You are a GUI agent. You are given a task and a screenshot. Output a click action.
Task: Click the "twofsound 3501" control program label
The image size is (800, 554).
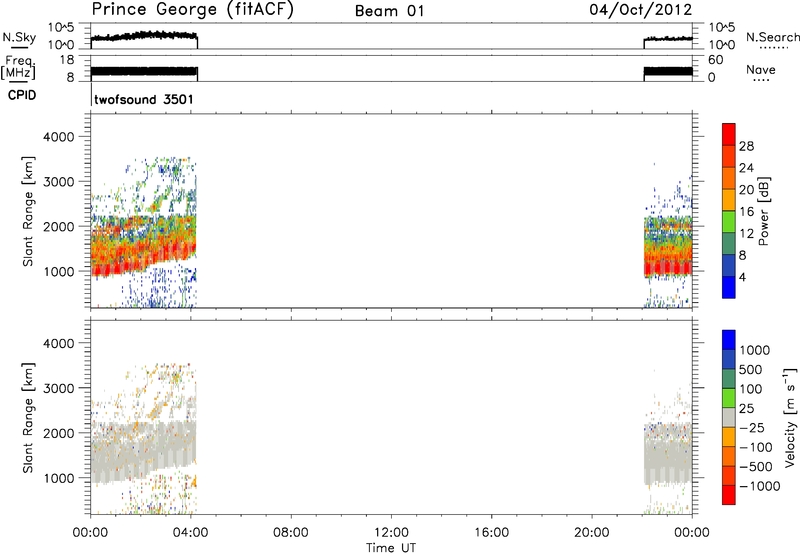pos(144,99)
